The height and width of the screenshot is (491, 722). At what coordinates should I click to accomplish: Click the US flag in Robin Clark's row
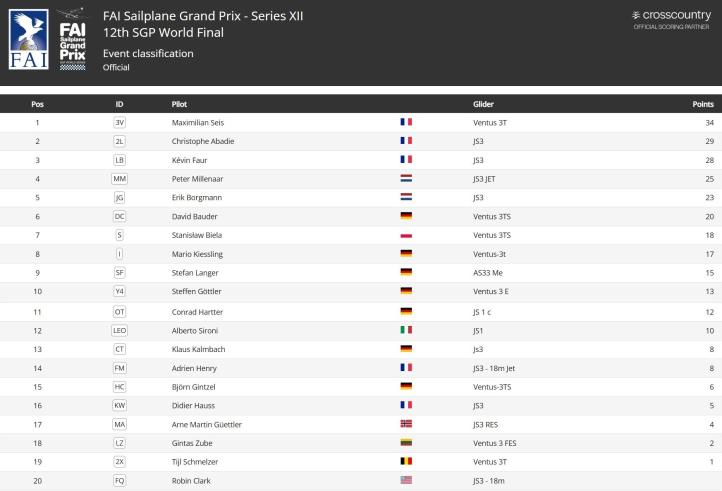(406, 480)
